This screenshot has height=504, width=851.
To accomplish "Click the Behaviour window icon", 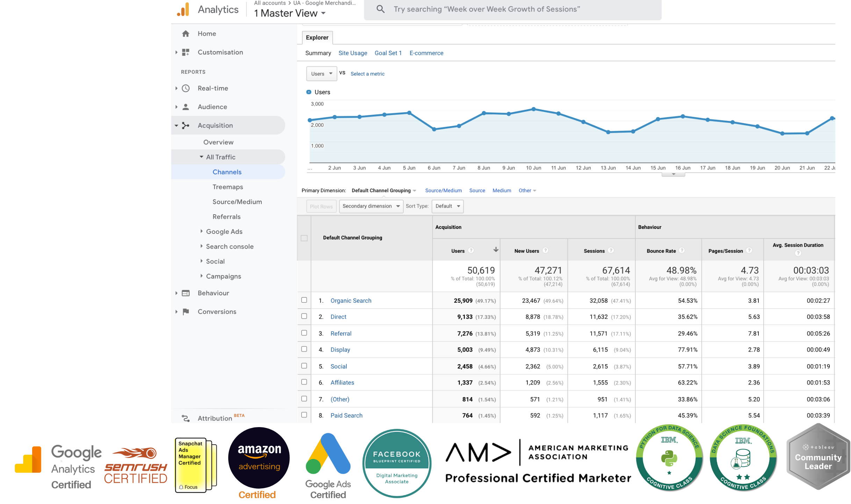I will (186, 293).
